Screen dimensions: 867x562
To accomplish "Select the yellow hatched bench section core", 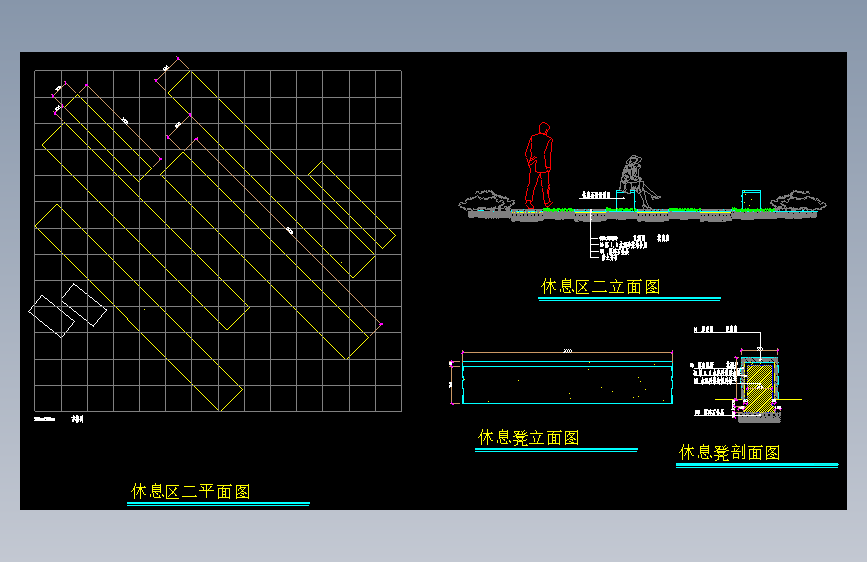I will point(759,387).
